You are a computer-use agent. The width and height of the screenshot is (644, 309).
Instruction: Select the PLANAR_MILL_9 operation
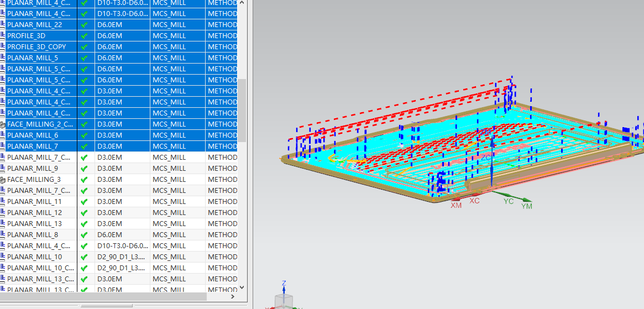(33, 169)
